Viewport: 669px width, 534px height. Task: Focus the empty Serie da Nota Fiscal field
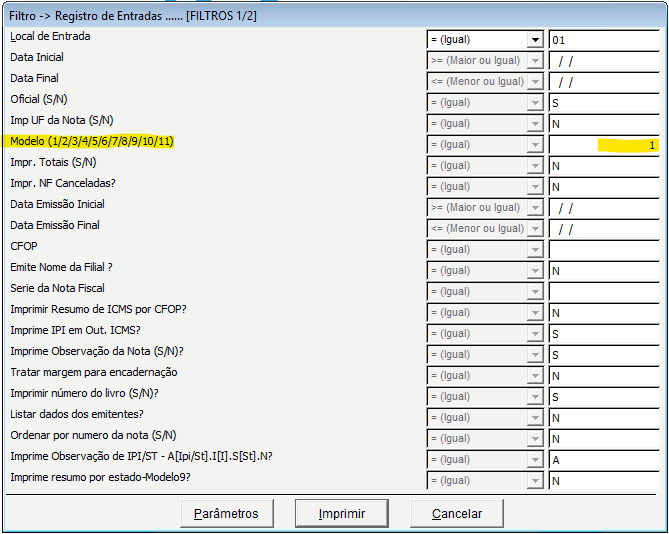[604, 292]
